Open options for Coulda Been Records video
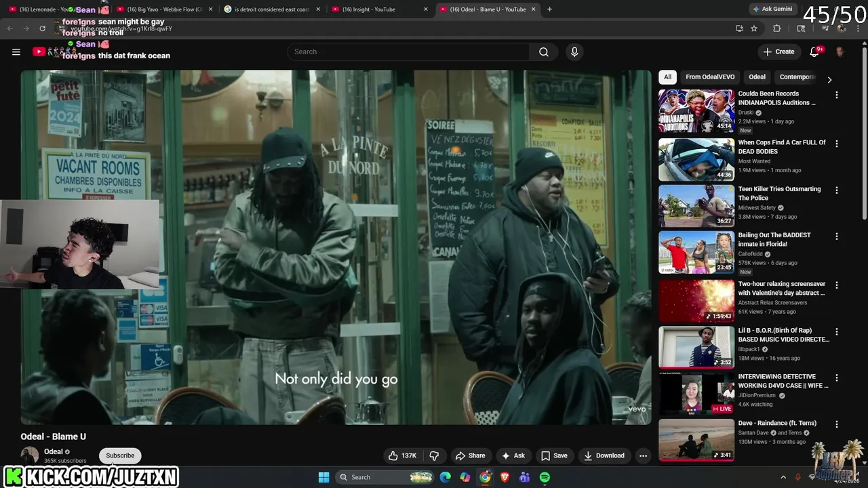 coord(836,96)
